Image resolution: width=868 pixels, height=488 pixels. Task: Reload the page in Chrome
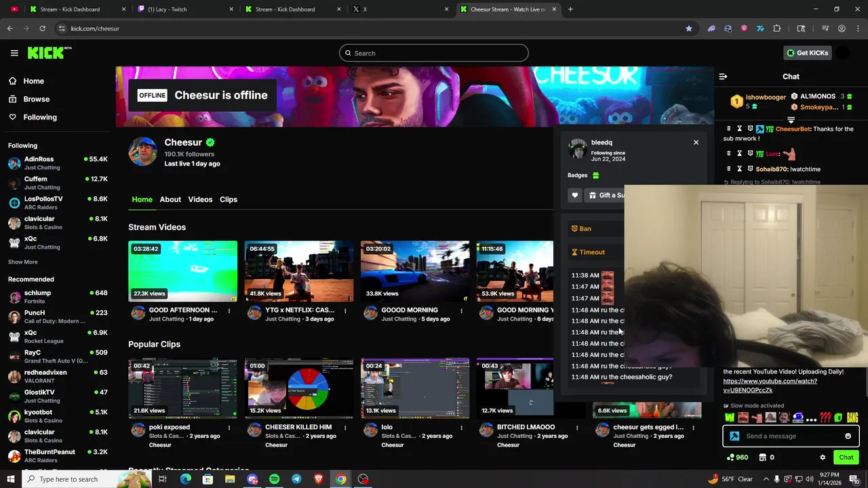coord(42,28)
